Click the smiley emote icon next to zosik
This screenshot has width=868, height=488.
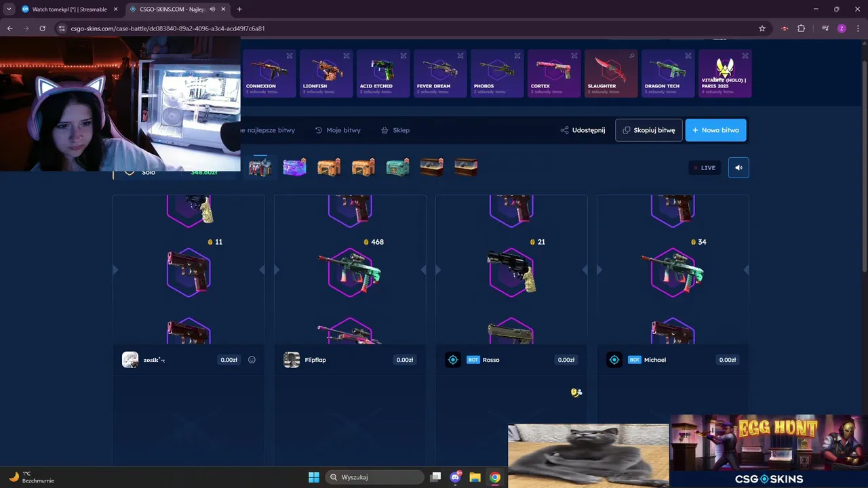[x=252, y=360]
